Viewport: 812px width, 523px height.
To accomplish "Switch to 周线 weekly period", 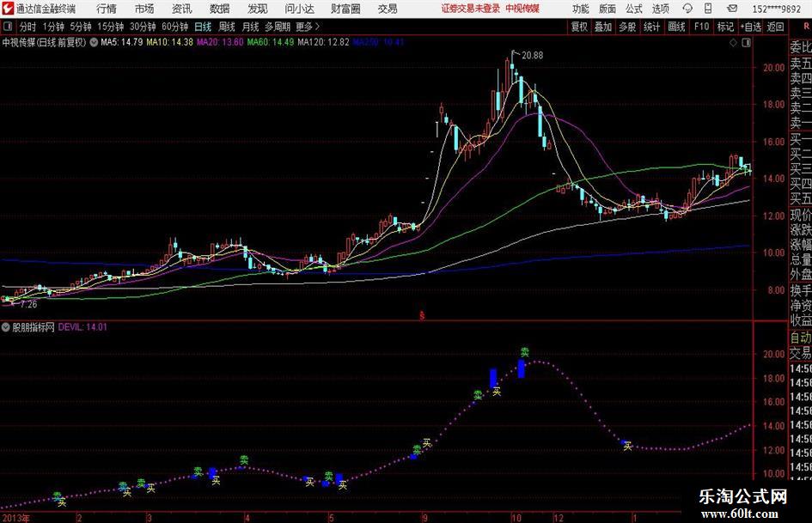I will click(x=227, y=27).
